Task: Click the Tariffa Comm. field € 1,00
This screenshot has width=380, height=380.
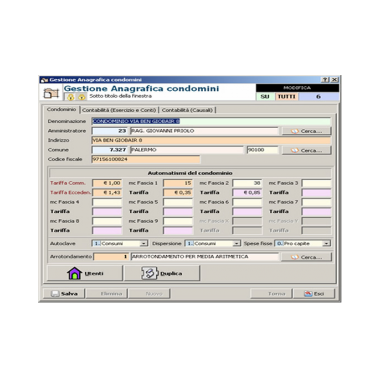Action: pyautogui.click(x=107, y=183)
